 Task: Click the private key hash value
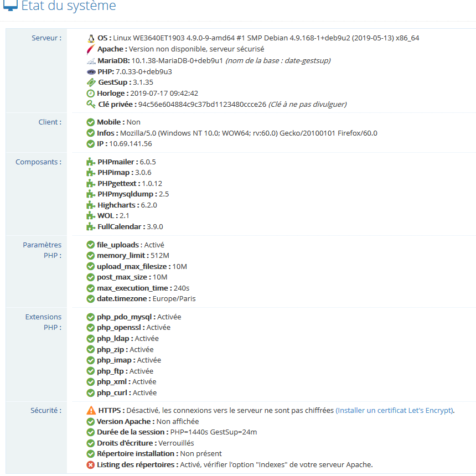pyautogui.click(x=202, y=104)
